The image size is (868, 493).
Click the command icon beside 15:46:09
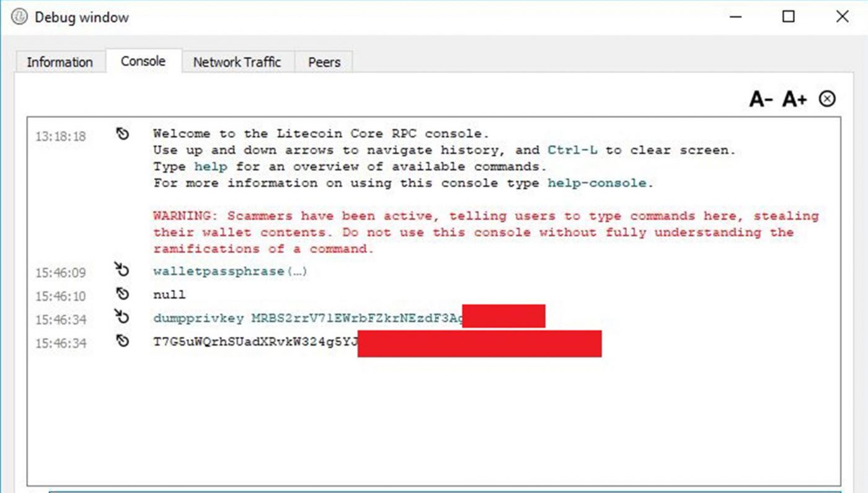point(122,269)
